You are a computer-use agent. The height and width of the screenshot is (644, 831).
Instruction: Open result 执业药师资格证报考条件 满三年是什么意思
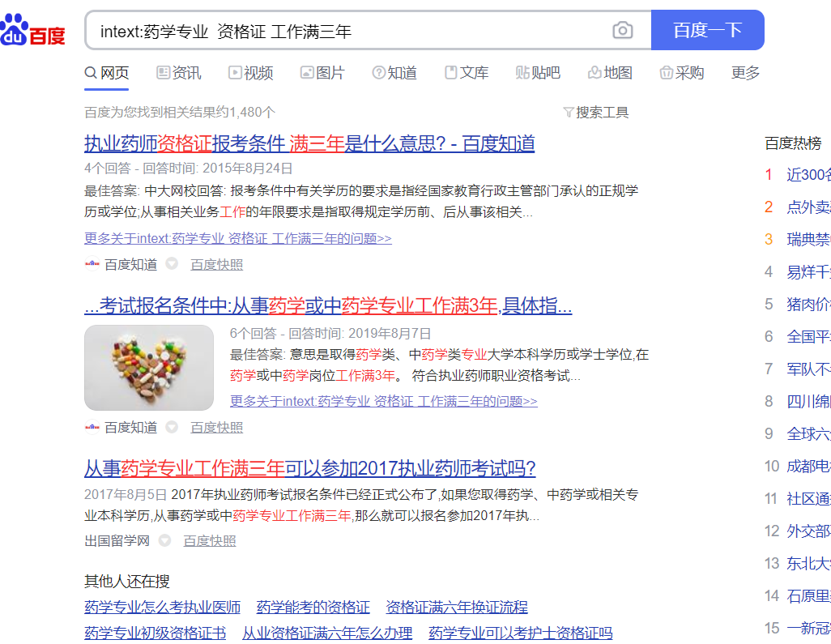309,143
